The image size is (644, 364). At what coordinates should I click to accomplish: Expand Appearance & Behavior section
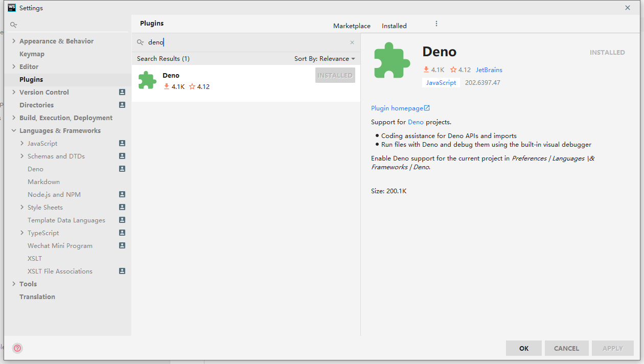click(14, 41)
